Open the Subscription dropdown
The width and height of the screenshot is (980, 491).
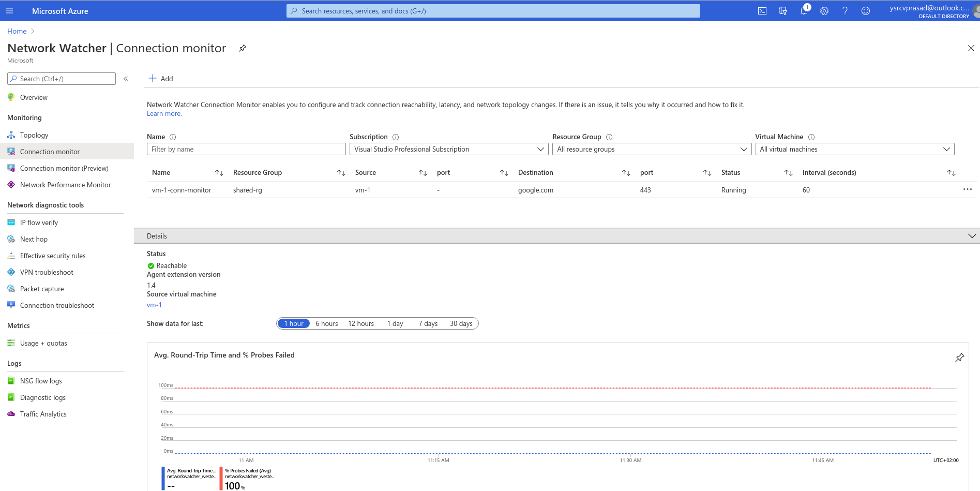448,149
